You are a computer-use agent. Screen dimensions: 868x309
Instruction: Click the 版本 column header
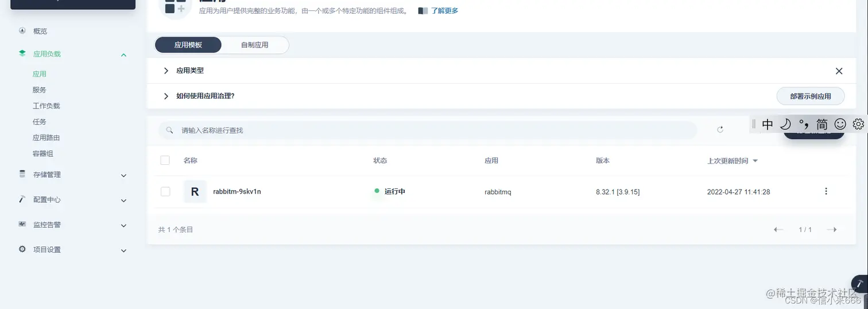pos(603,161)
